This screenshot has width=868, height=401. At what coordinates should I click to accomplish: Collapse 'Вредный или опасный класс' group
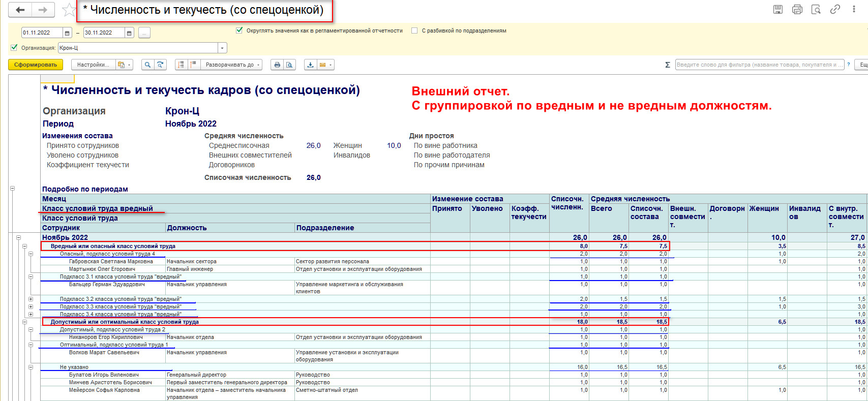tap(24, 246)
